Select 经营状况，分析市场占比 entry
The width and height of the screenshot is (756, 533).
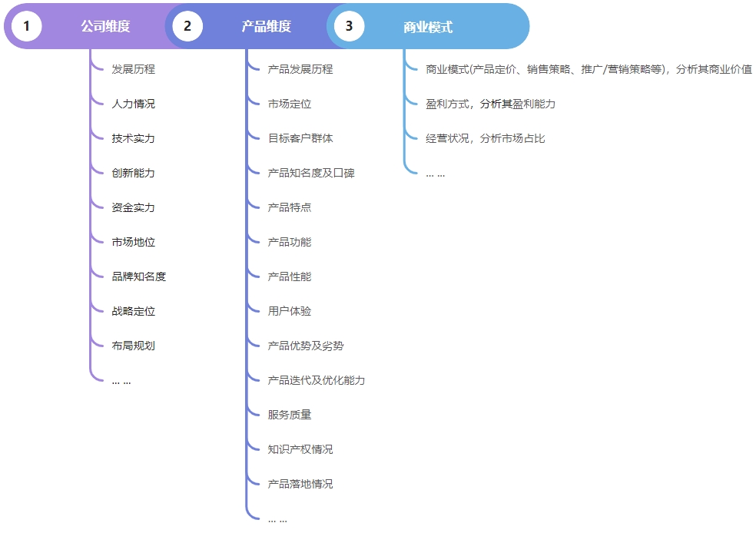(485, 138)
